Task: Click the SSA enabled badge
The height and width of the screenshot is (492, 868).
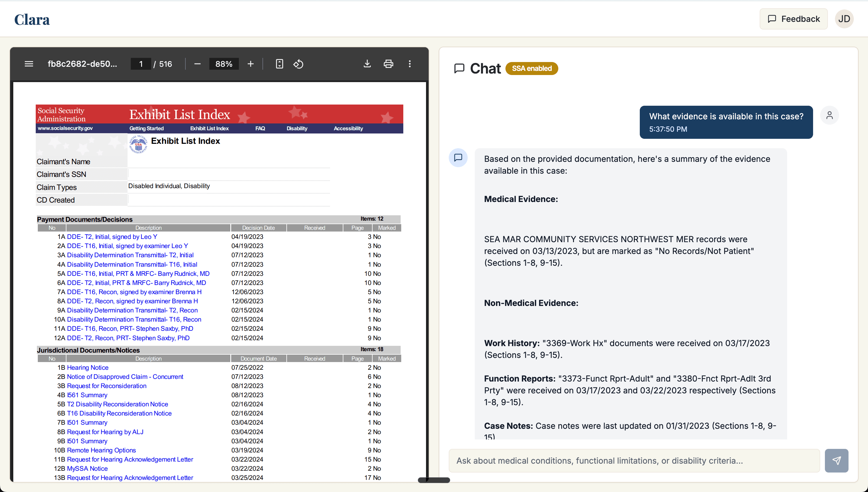Action: [x=532, y=68]
